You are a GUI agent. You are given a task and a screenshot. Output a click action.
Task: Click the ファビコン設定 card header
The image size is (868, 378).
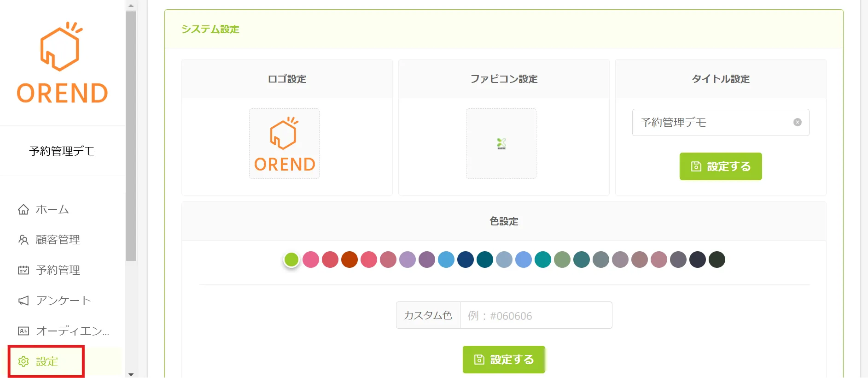(x=504, y=79)
